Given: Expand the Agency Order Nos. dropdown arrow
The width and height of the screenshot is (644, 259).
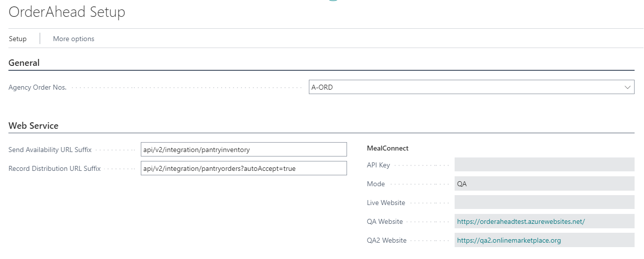Looking at the screenshot, I should click(628, 87).
